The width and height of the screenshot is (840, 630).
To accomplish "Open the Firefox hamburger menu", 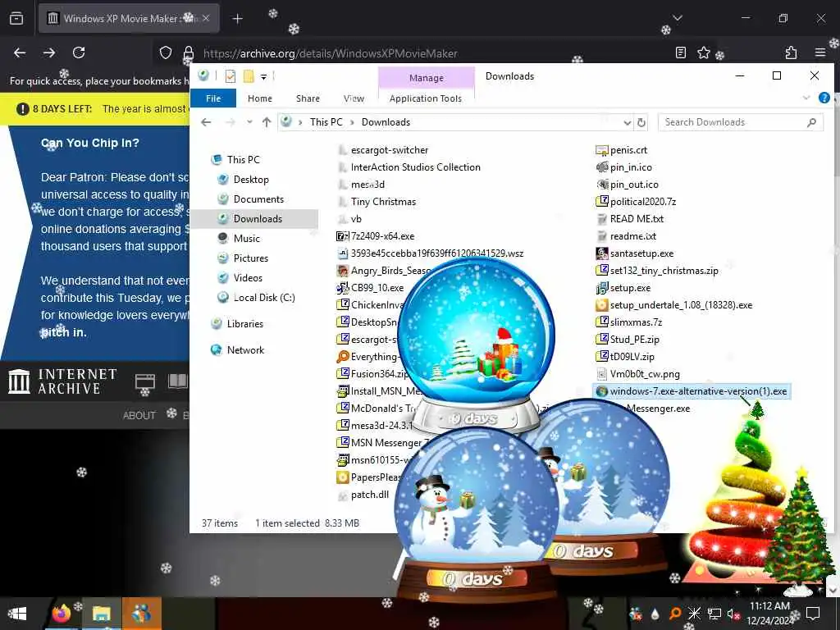I will [x=819, y=52].
